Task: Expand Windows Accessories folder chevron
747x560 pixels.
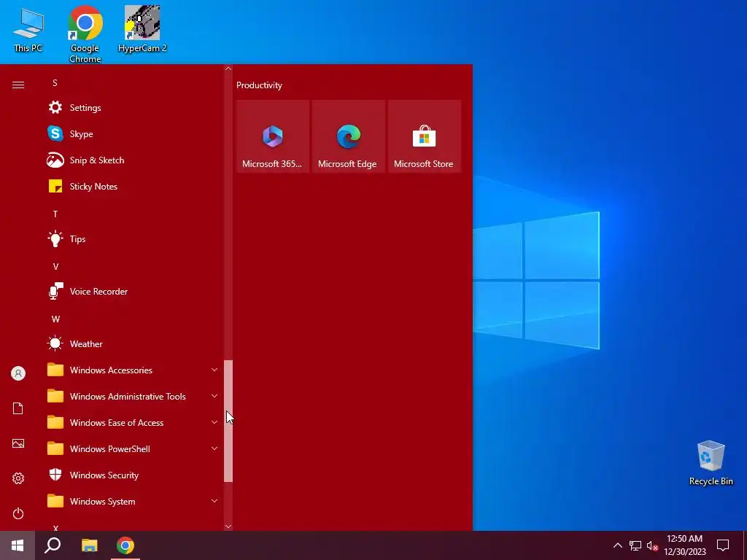Action: (214, 370)
